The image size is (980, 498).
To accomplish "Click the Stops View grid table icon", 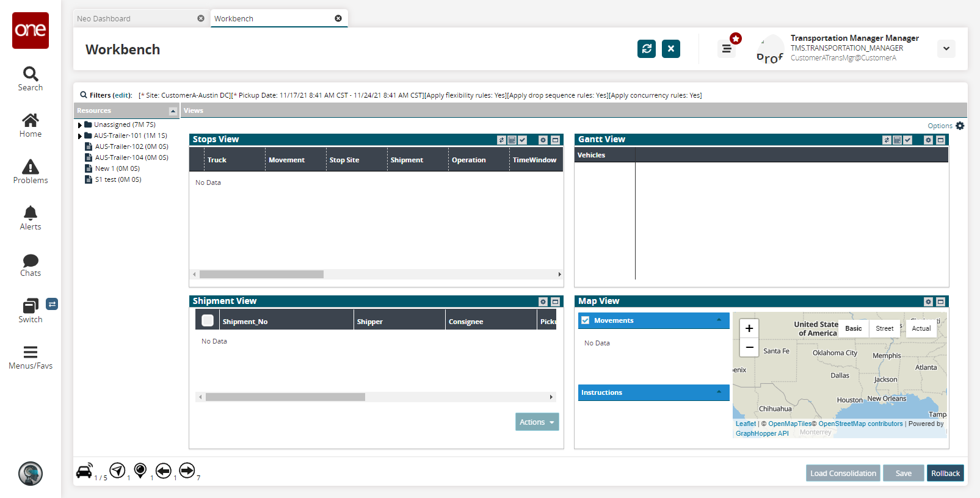I will click(512, 140).
